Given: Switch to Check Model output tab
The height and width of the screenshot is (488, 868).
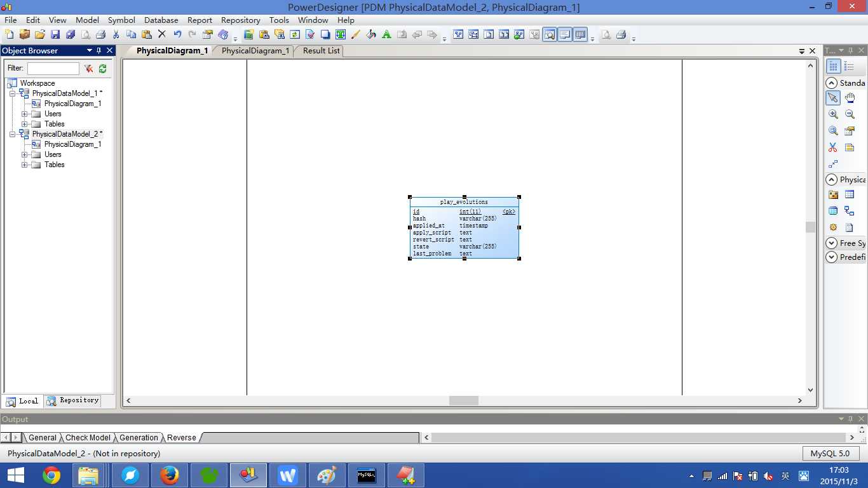Looking at the screenshot, I should tap(88, 438).
